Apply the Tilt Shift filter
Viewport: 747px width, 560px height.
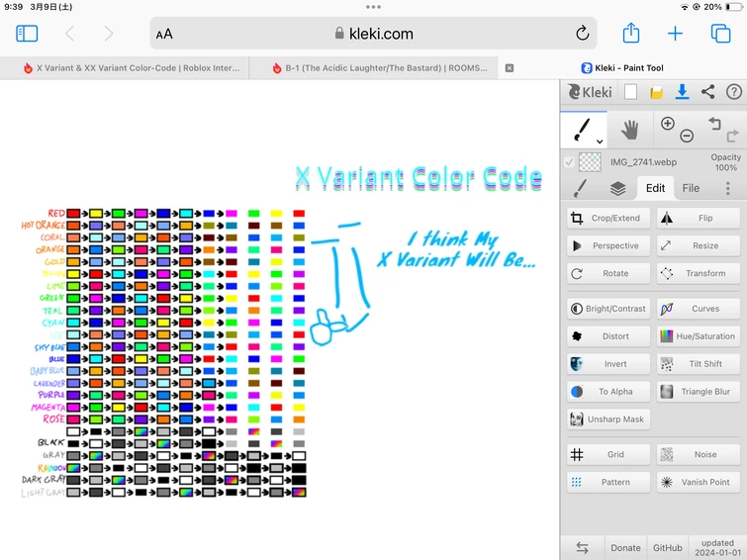coord(699,364)
